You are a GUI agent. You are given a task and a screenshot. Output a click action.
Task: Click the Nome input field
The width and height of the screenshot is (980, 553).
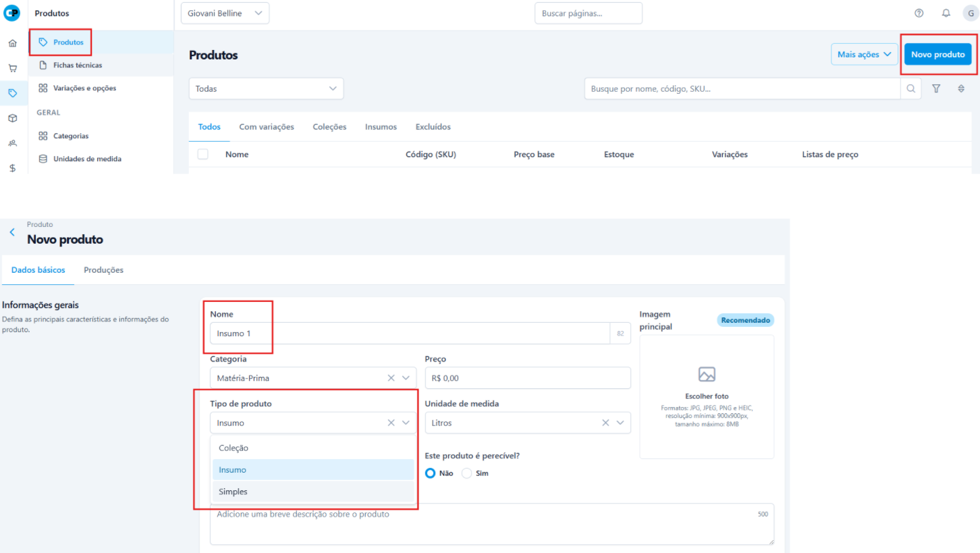pos(409,334)
